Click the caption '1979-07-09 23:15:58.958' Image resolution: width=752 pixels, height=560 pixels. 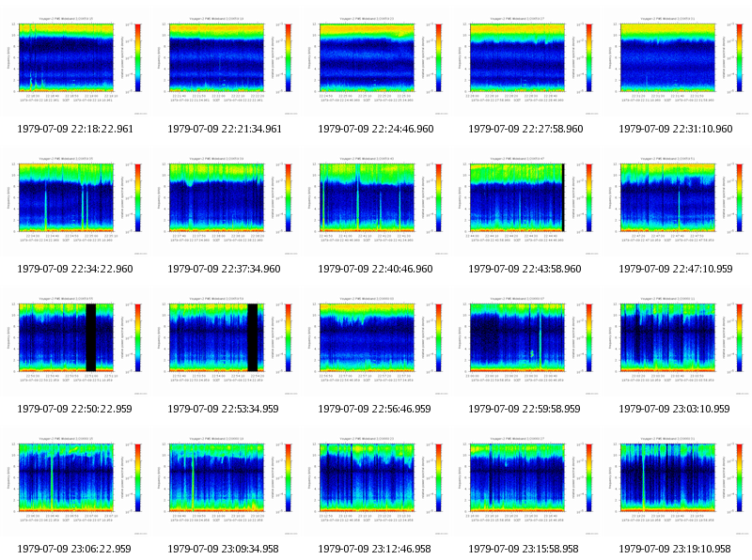pyautogui.click(x=524, y=549)
